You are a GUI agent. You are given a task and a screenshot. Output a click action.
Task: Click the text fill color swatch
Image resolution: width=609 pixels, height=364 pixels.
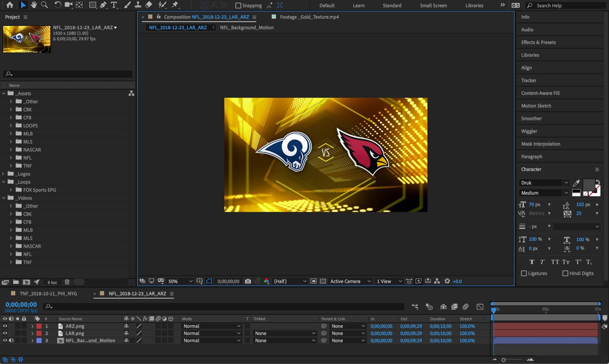point(589,185)
